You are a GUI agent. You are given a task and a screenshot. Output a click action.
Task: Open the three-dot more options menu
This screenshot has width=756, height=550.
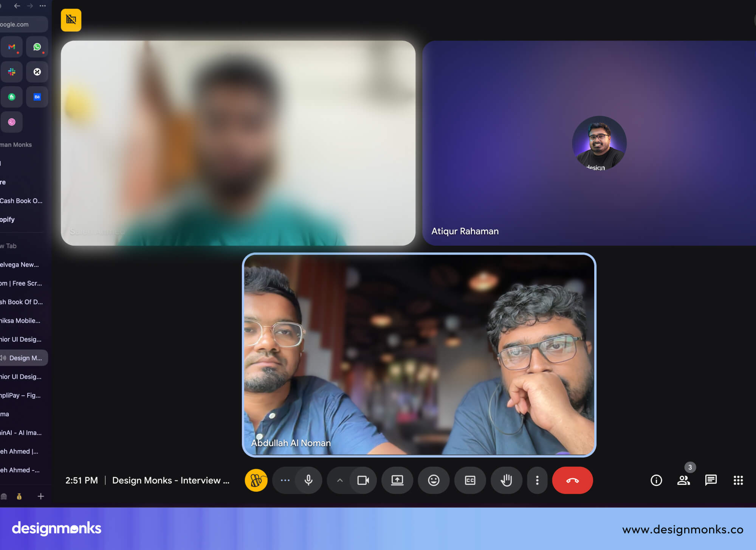point(537,480)
